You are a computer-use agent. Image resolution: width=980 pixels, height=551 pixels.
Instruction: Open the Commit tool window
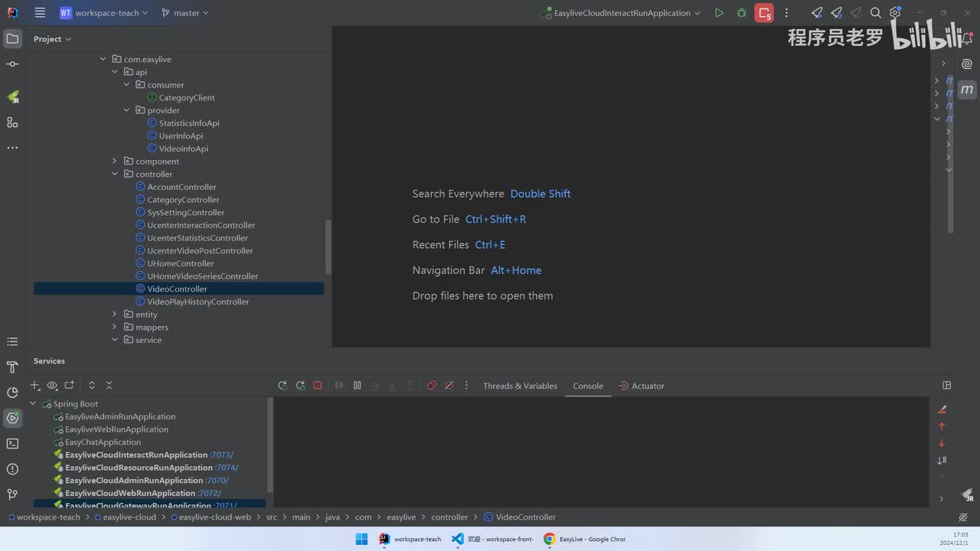[x=12, y=64]
